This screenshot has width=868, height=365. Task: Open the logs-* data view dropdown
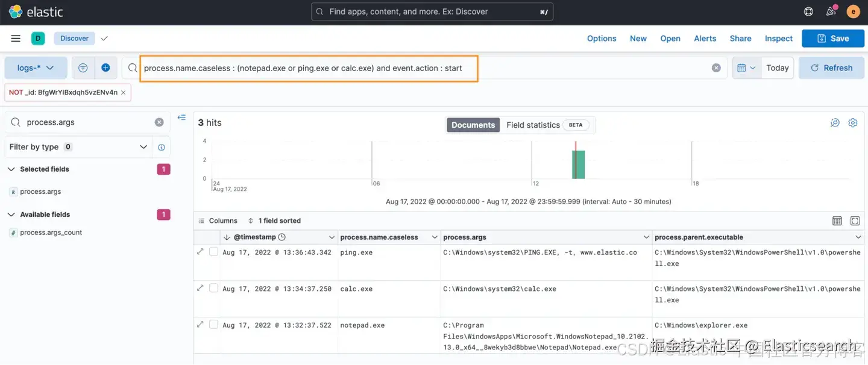(x=36, y=68)
